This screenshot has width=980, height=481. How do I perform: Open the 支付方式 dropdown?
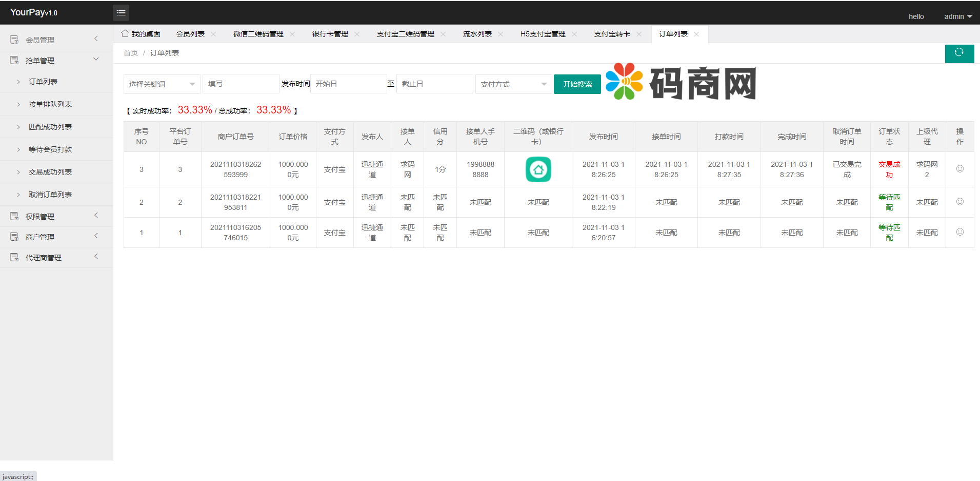513,84
